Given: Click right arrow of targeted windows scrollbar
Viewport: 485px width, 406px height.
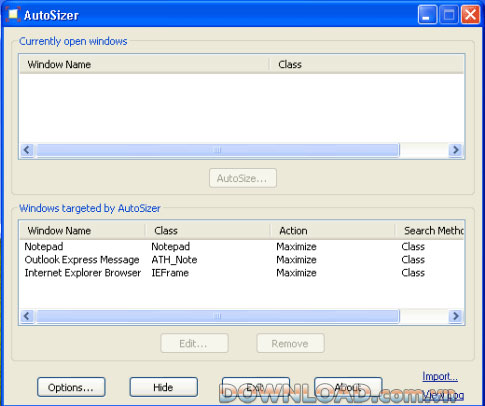Looking at the screenshot, I should tap(455, 316).
